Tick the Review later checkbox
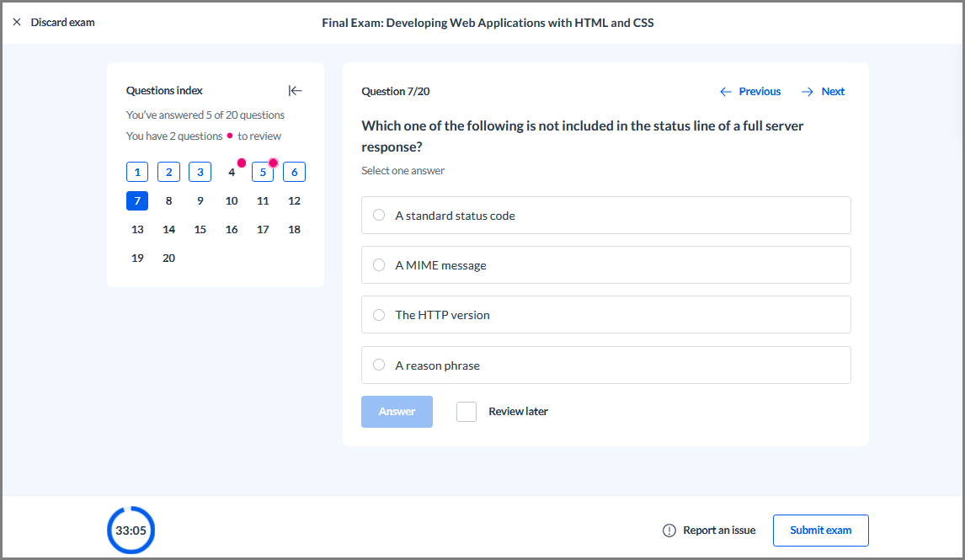The width and height of the screenshot is (965, 560). point(467,412)
